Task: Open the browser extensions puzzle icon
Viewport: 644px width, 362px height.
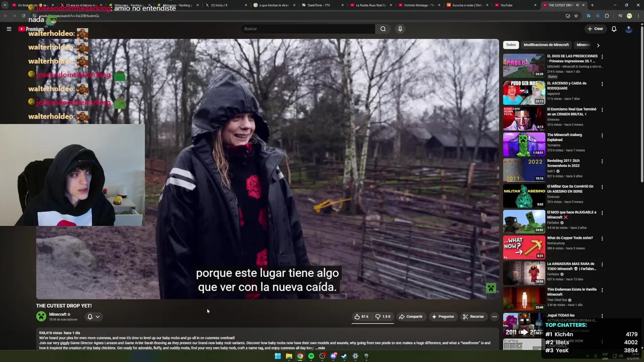Action: tap(607, 16)
